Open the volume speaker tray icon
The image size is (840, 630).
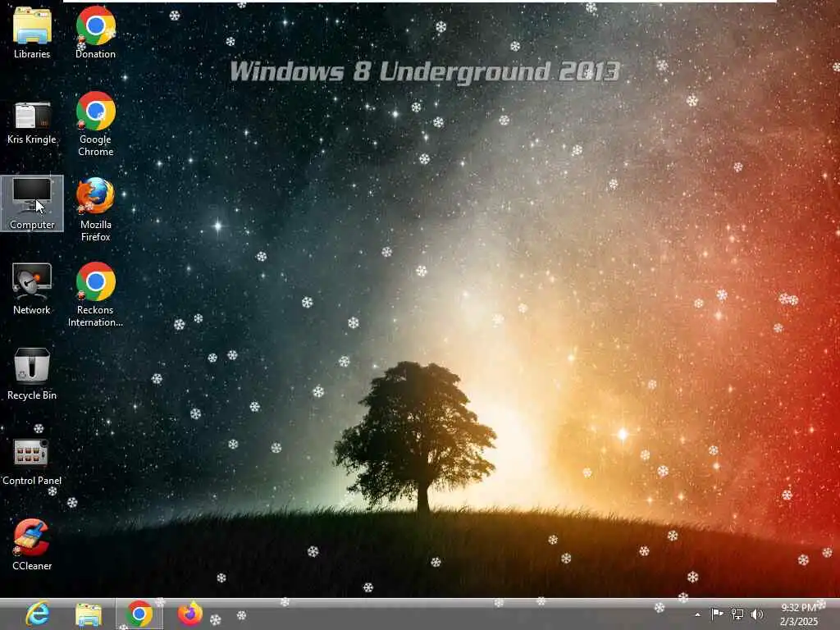tap(756, 614)
